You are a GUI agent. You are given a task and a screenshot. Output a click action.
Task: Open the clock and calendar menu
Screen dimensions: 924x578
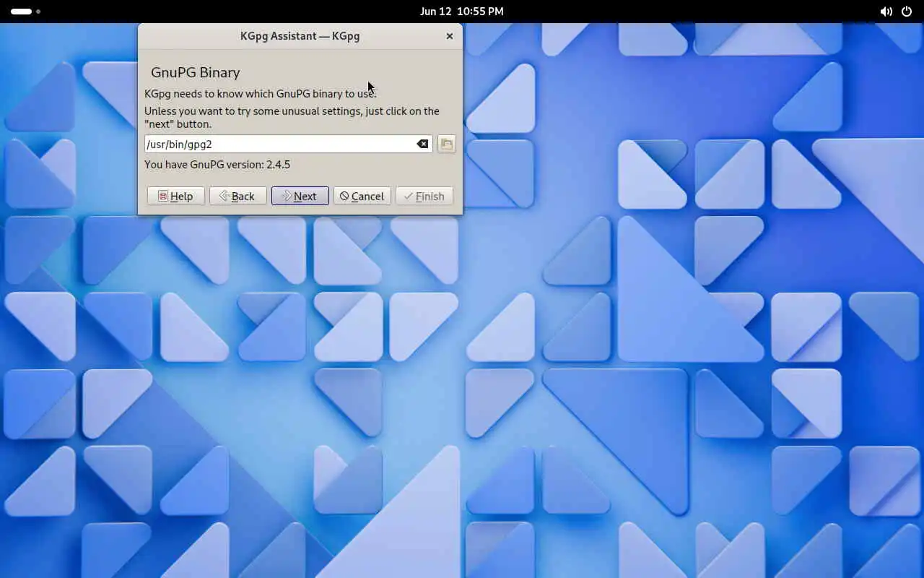point(462,12)
